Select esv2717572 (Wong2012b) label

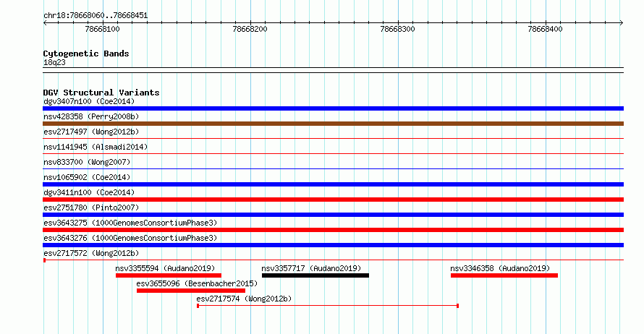click(x=91, y=253)
